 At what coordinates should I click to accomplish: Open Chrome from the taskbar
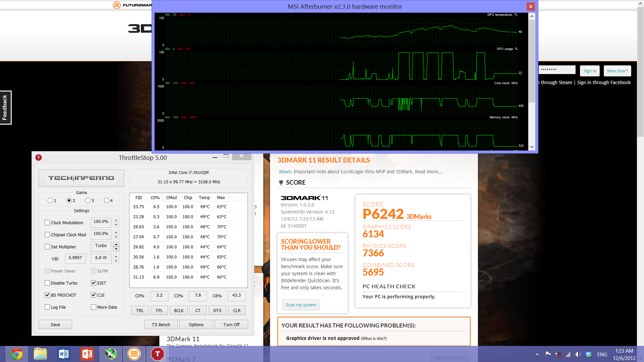point(16,354)
